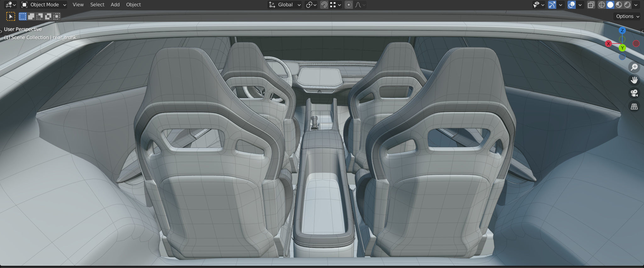Screen dimensions: 644x268
Task: Expand the sidebar with right edge arrow
Action: pyautogui.click(x=642, y=31)
